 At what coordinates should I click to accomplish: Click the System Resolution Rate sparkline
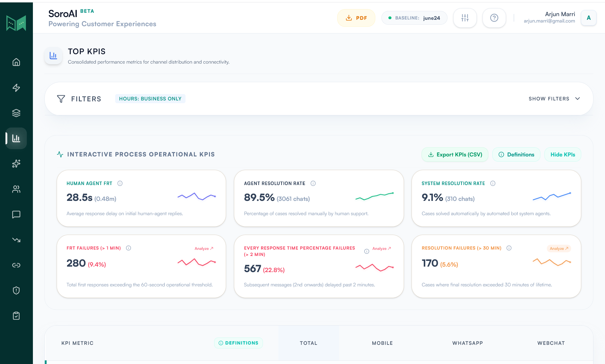(552, 196)
